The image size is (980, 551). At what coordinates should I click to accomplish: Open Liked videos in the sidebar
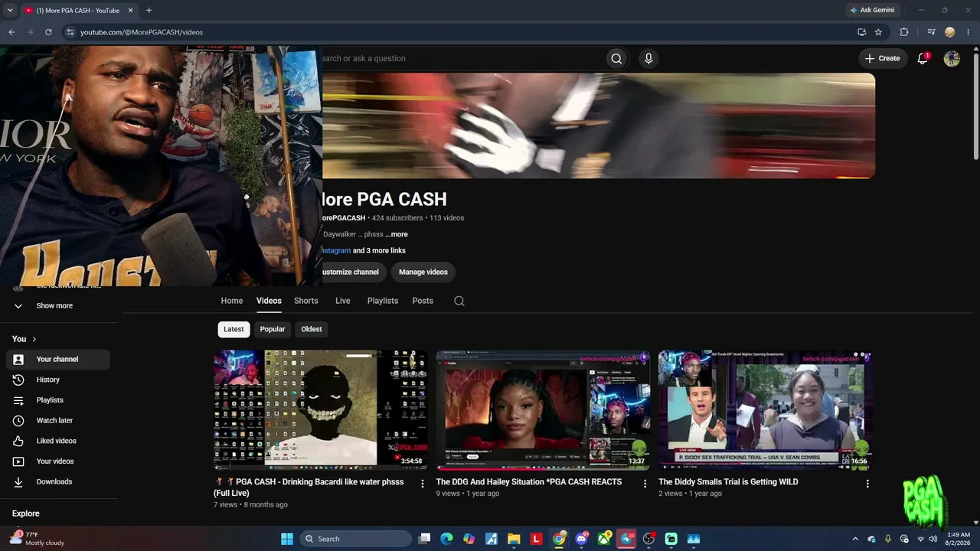pyautogui.click(x=58, y=441)
